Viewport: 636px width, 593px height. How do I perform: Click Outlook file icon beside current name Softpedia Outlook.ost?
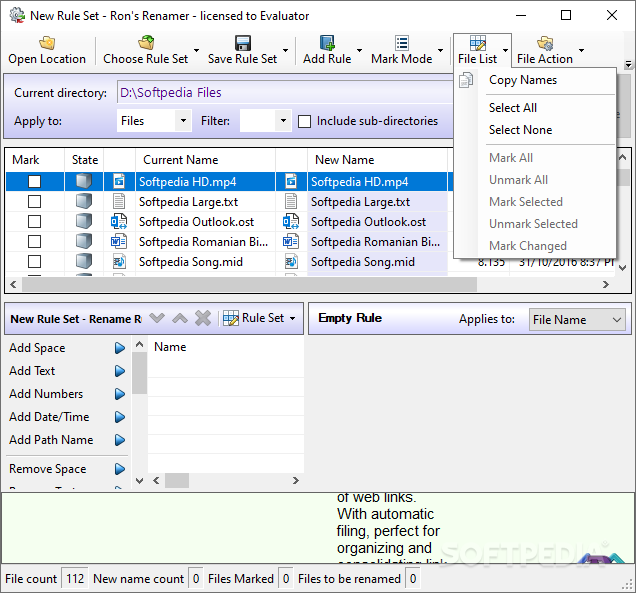click(119, 221)
